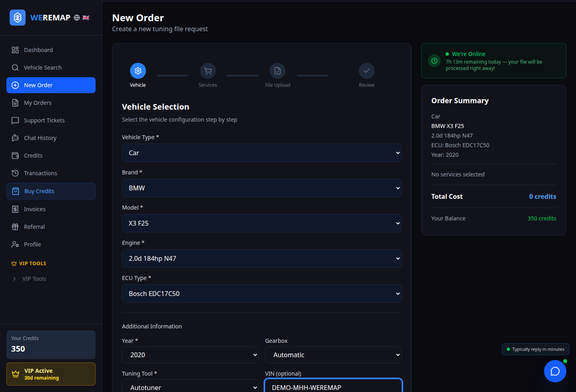576x392 pixels.
Task: Click the Typically reply in minutes tooltip
Action: tap(536, 349)
